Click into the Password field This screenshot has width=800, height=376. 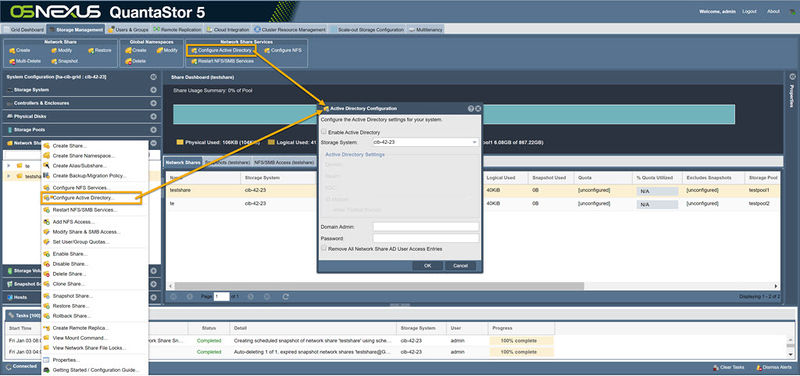(426, 238)
